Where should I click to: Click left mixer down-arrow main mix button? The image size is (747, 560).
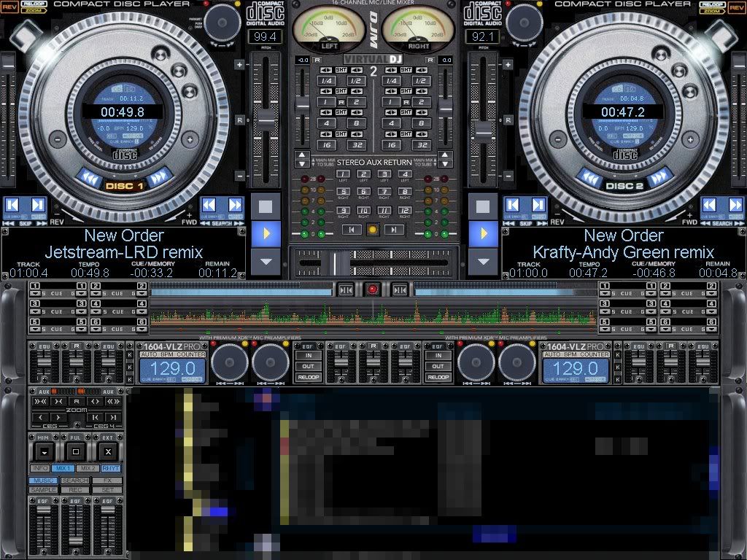coord(302,164)
